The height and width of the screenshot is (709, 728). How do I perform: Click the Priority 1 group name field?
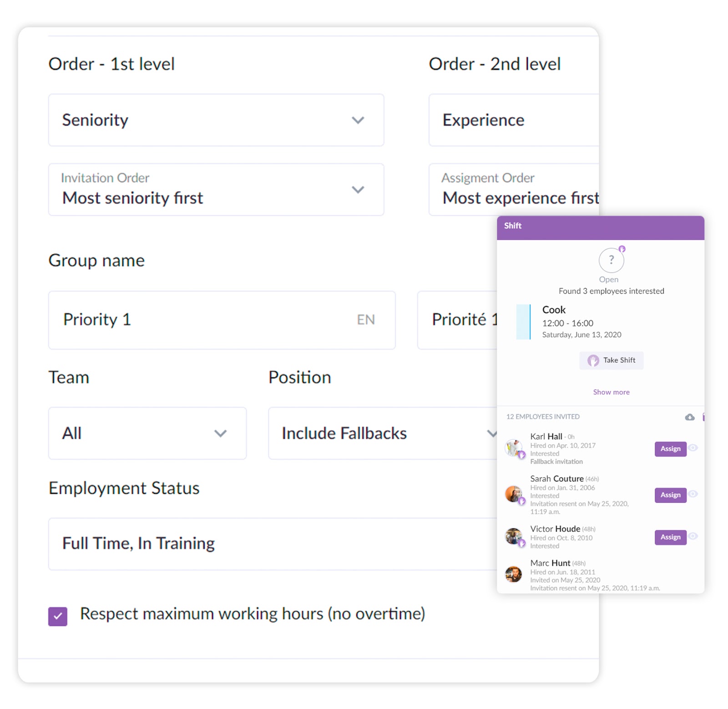tap(209, 320)
